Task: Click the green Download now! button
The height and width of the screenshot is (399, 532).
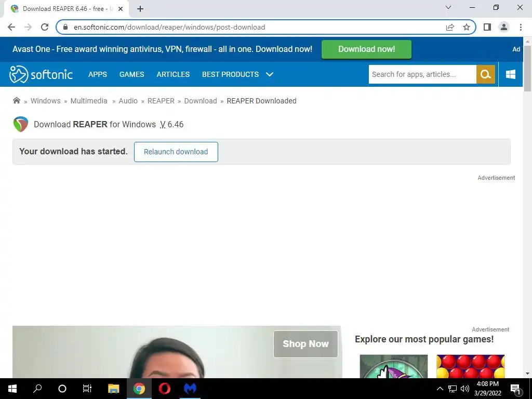Action: (x=366, y=49)
